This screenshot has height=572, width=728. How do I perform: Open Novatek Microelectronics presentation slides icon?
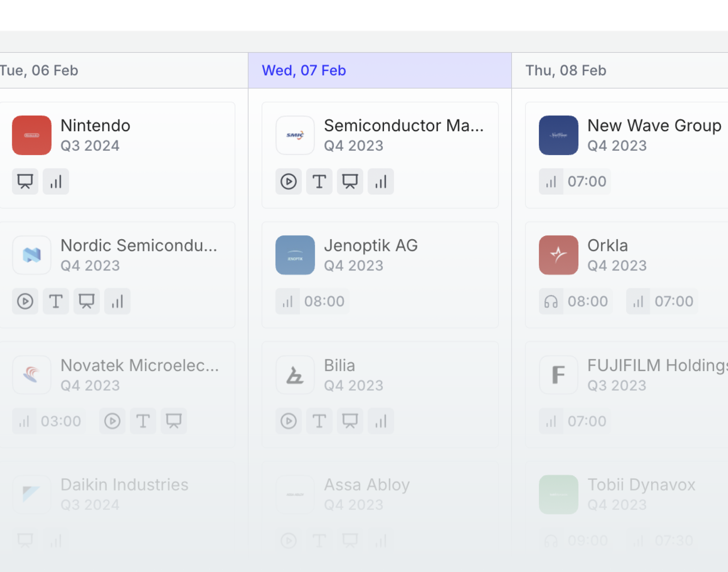pos(174,421)
